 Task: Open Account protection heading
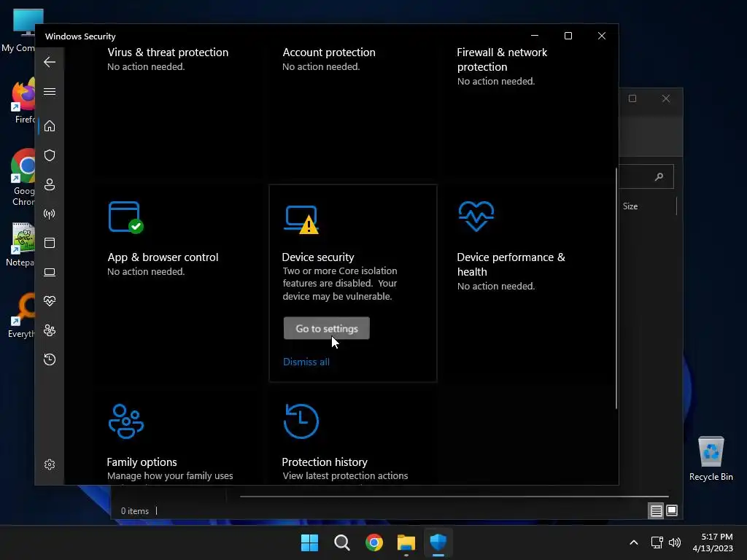click(329, 52)
